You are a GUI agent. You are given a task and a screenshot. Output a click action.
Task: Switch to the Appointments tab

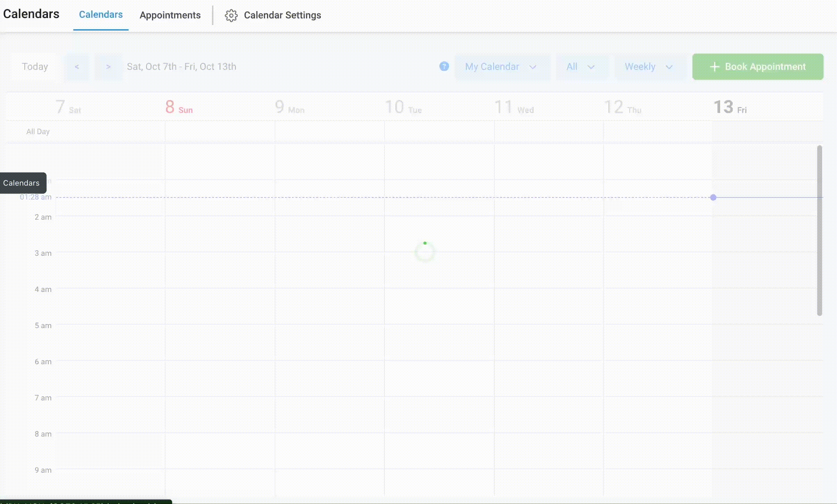point(170,15)
